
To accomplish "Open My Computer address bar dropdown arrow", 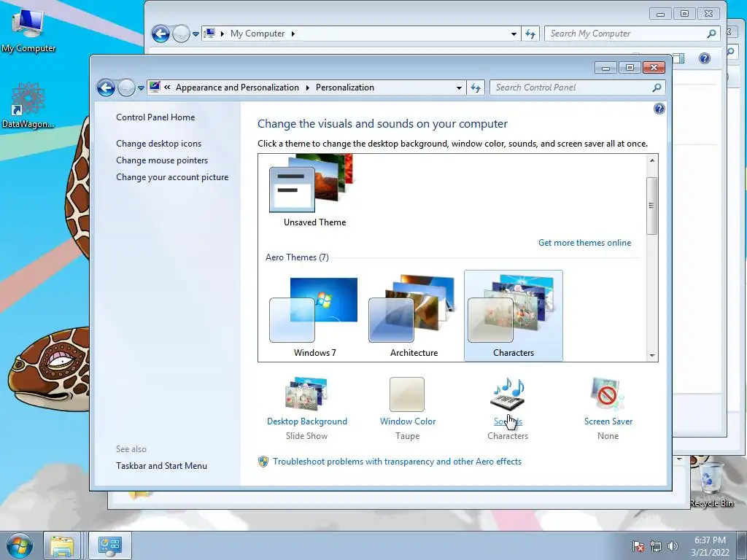I will point(514,34).
